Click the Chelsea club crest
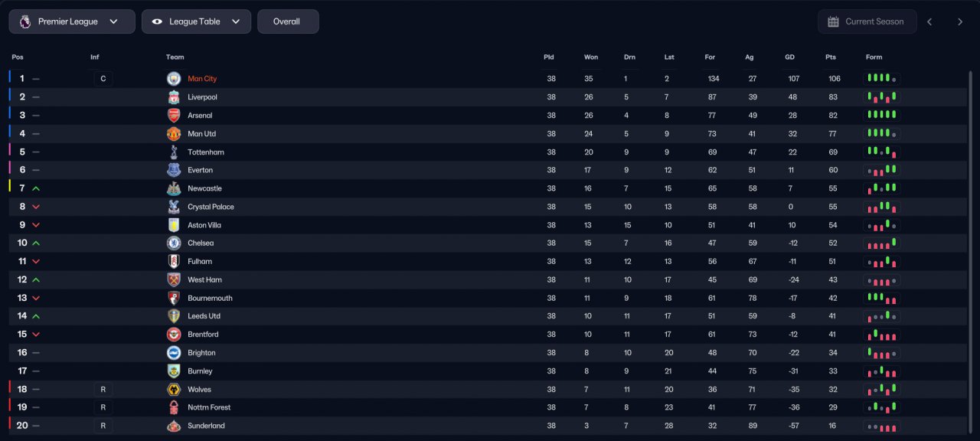The width and height of the screenshot is (980, 441). click(x=174, y=243)
